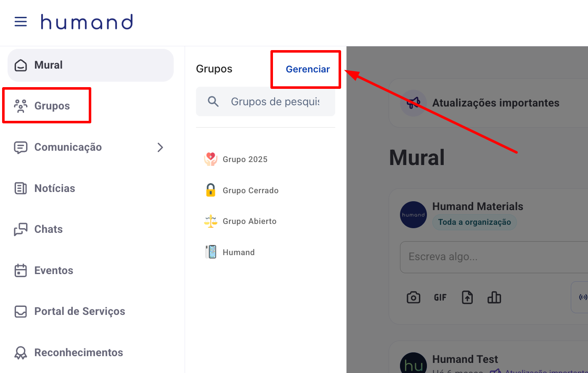Click the Gerenciar link

point(308,69)
